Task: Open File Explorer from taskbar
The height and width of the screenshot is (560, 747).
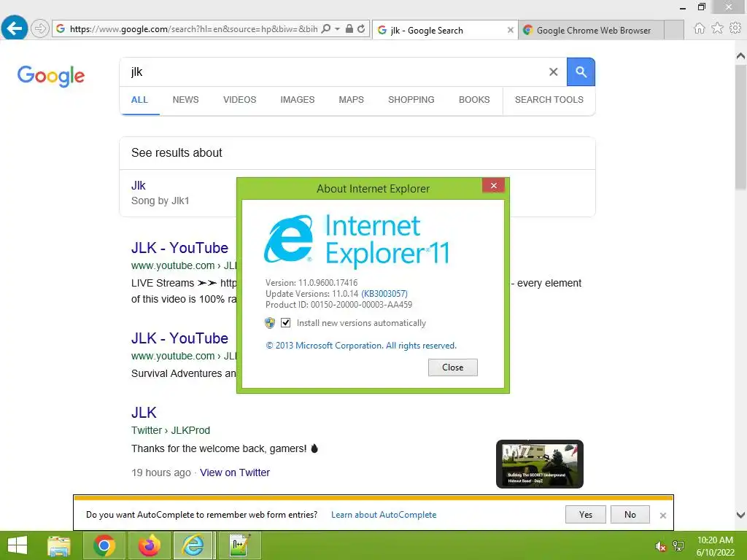Action: 59,545
